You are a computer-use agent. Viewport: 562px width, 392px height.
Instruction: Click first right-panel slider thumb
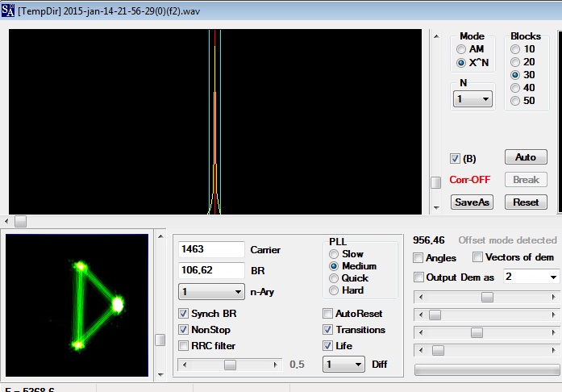pos(487,297)
